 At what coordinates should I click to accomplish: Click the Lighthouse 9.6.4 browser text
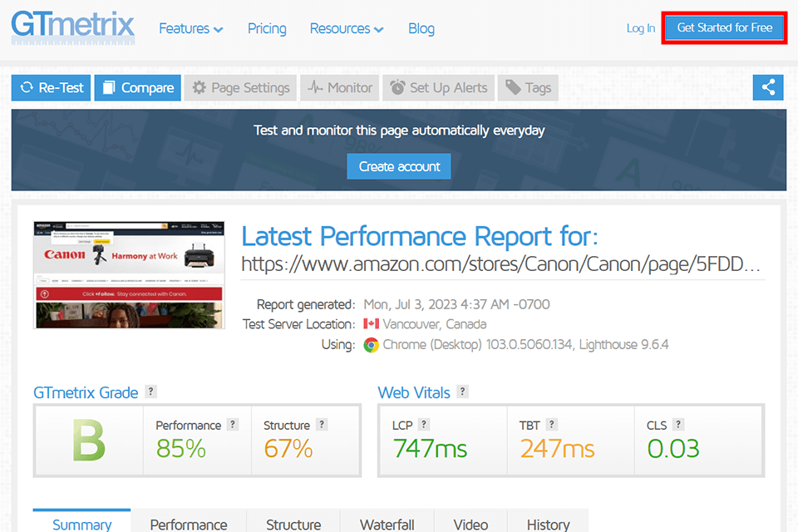click(x=624, y=345)
